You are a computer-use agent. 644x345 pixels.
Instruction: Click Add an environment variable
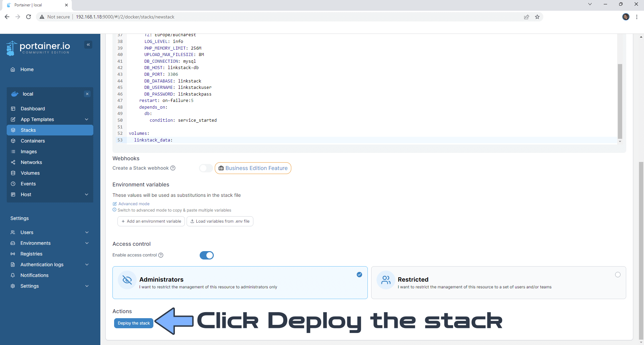point(151,221)
